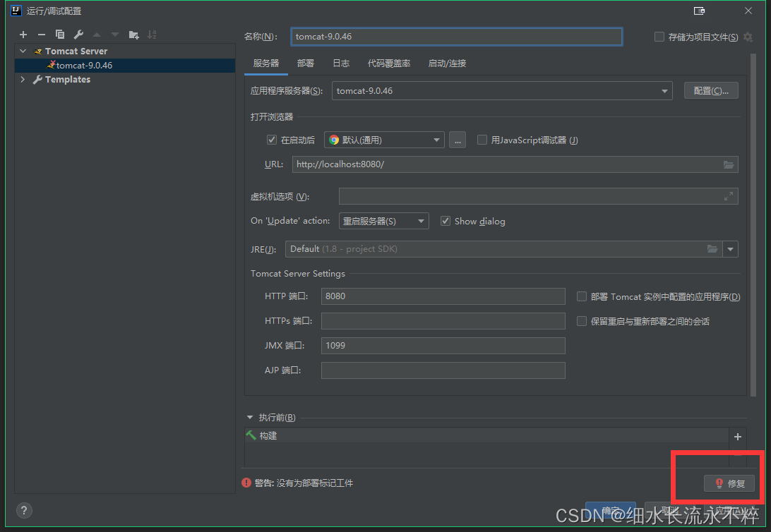The width and height of the screenshot is (771, 532).
Task: Enable 部署 Tomcat 实例中配置的应用程序 checkbox
Action: (x=582, y=296)
